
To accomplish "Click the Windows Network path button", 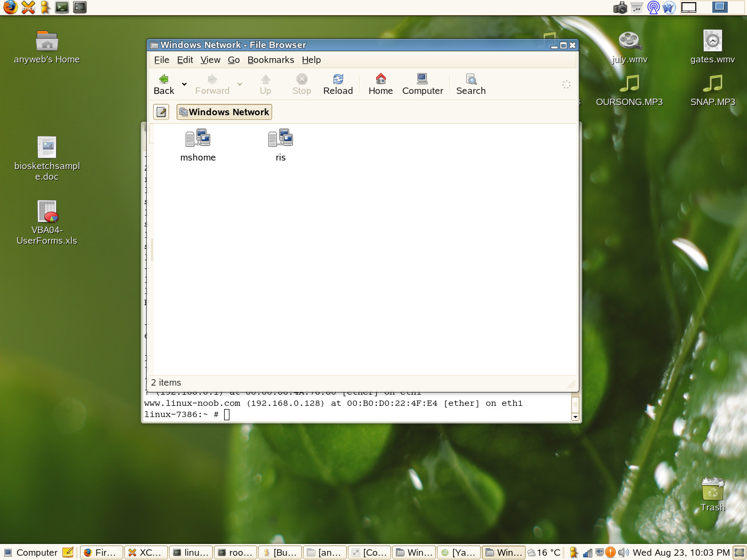I will (224, 112).
